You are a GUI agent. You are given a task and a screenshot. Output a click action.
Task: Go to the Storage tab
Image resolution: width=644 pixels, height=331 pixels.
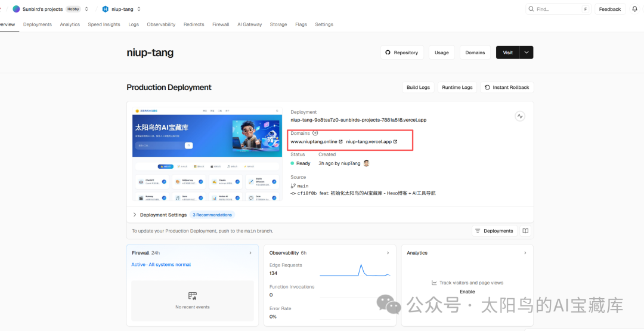pyautogui.click(x=278, y=24)
